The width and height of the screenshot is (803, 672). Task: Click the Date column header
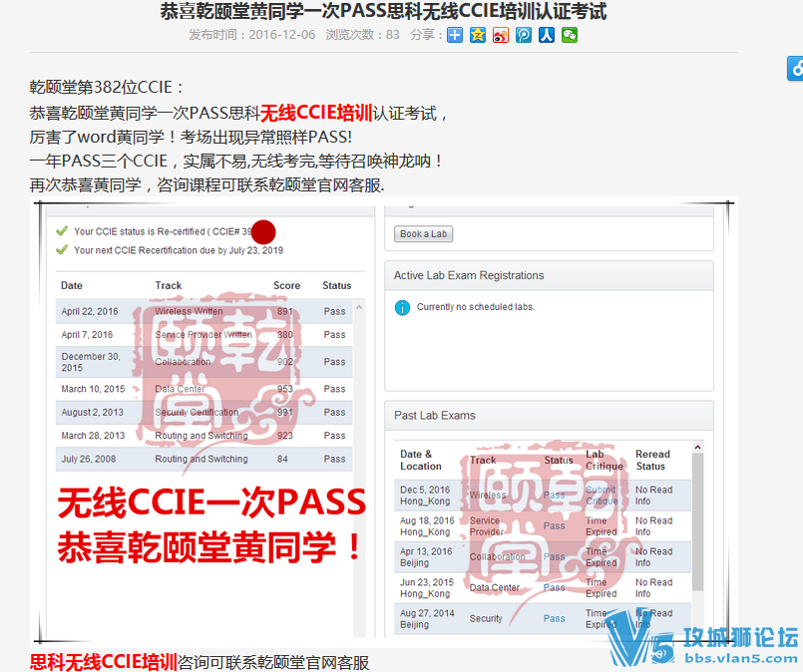coord(72,285)
